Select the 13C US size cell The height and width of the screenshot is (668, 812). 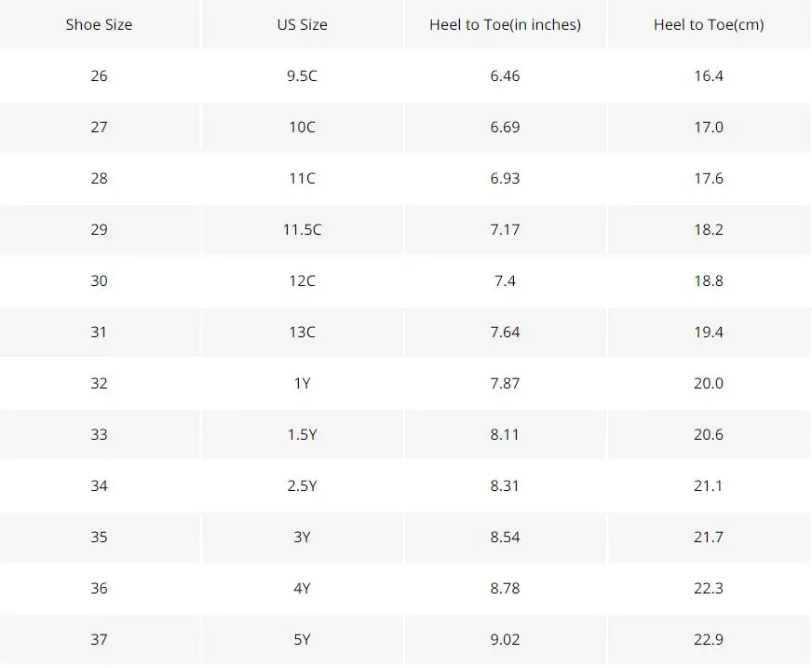tap(302, 333)
